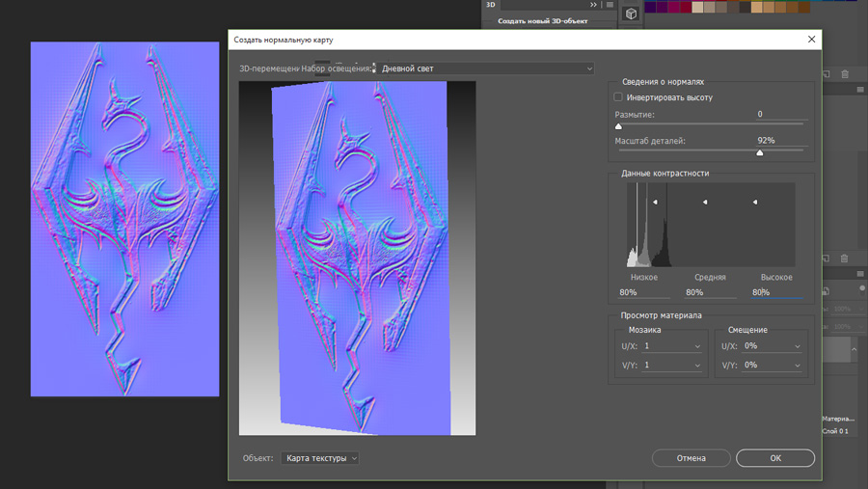Click the Высокое 80% field
The image size is (868, 489).
coord(776,292)
